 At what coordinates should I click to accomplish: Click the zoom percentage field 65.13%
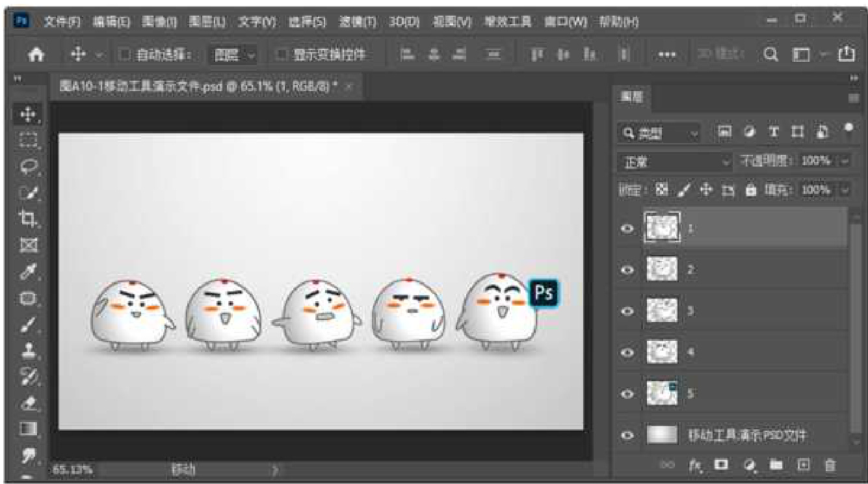(x=73, y=469)
